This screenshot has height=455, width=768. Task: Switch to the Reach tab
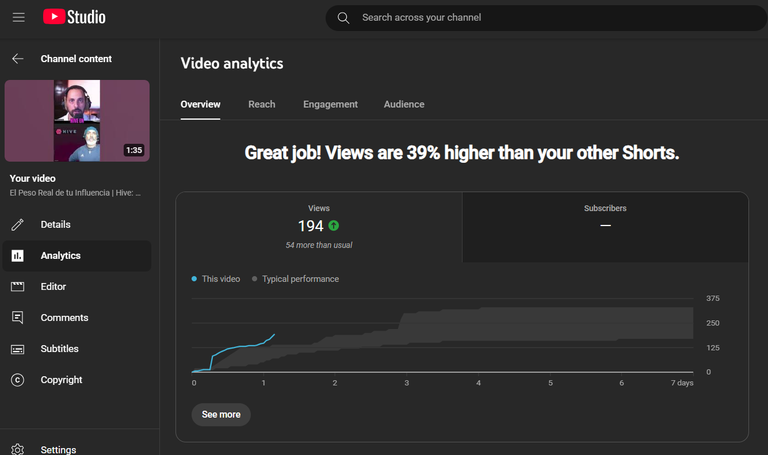(x=262, y=104)
